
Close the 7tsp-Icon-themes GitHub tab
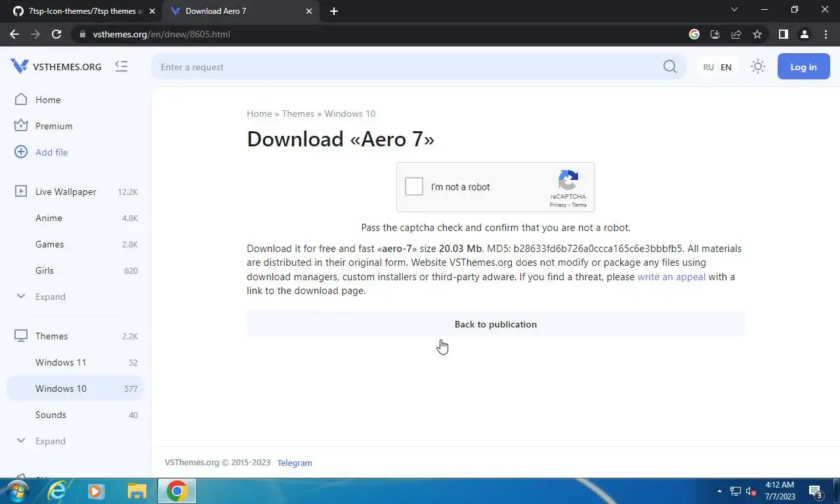coord(152,11)
